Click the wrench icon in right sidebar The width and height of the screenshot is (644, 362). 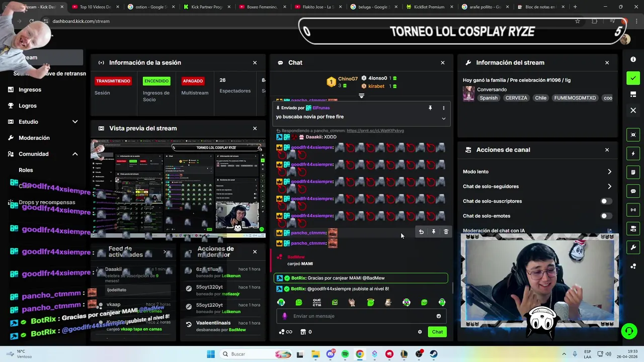point(633,247)
